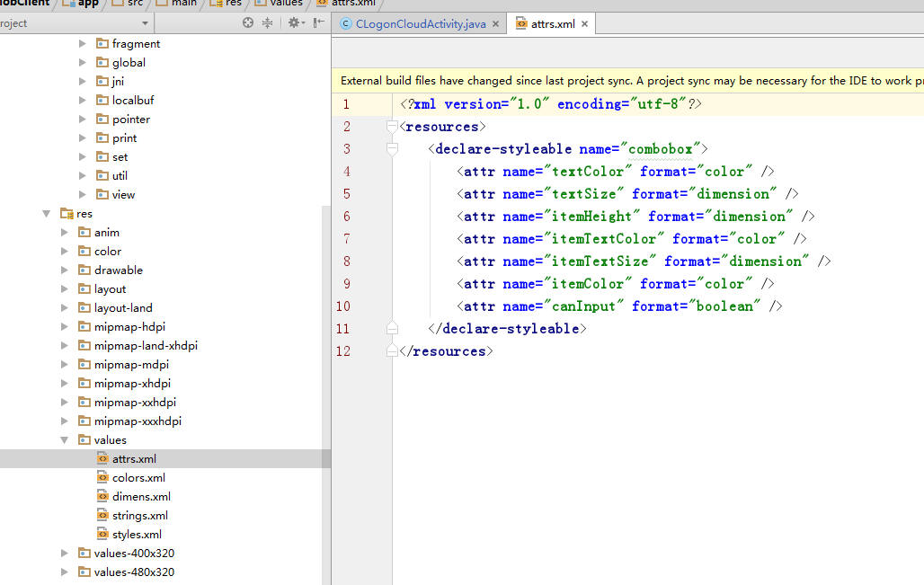Click the Scroll from Source target icon

(x=248, y=23)
